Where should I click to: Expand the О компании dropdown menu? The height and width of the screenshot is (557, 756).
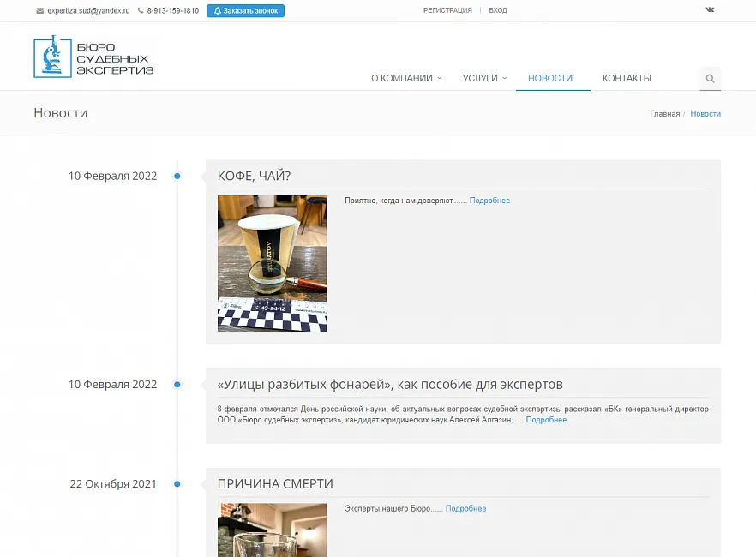tap(406, 78)
